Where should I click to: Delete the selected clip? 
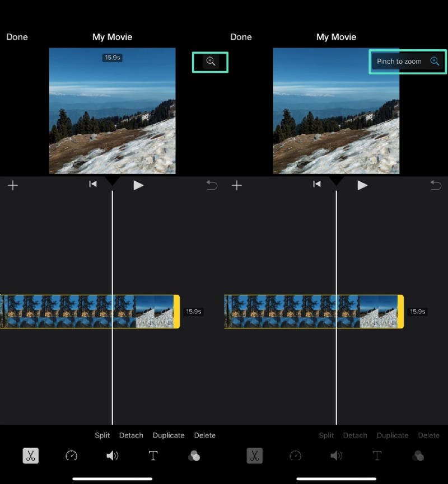204,435
